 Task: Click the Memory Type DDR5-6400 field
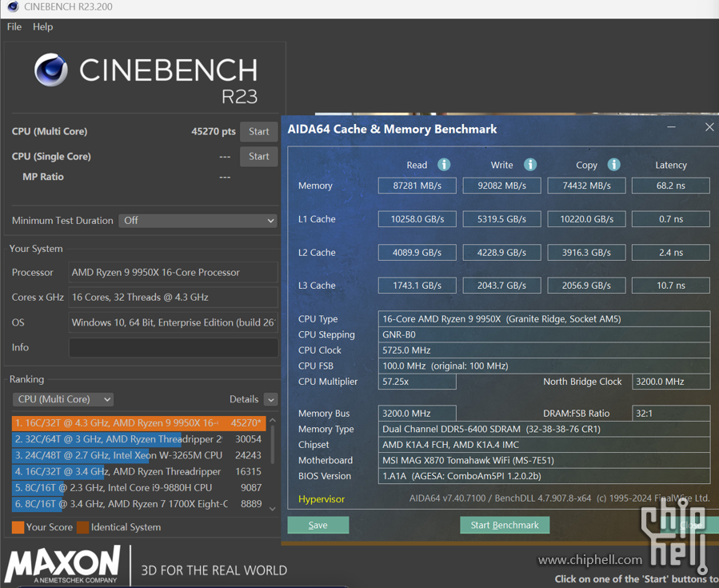[x=545, y=430]
